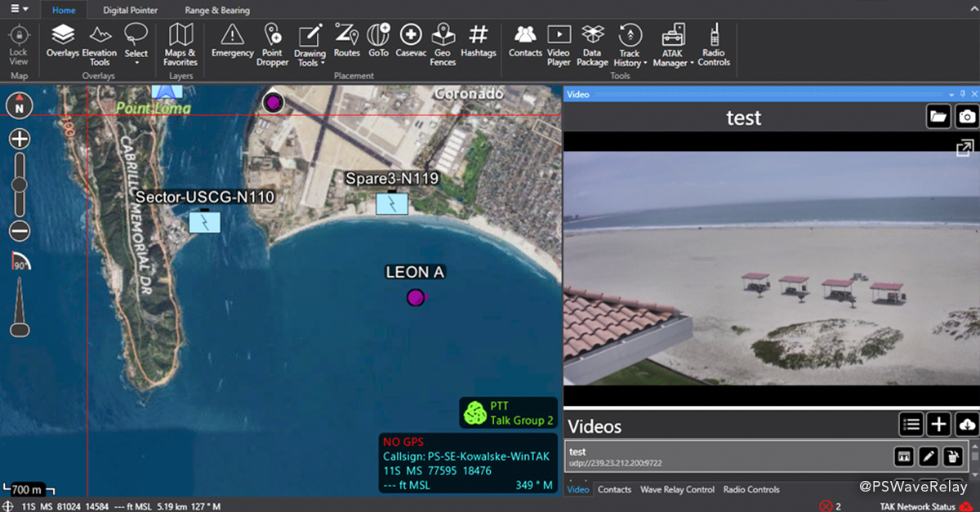Delete the test video feed

pos(952,456)
